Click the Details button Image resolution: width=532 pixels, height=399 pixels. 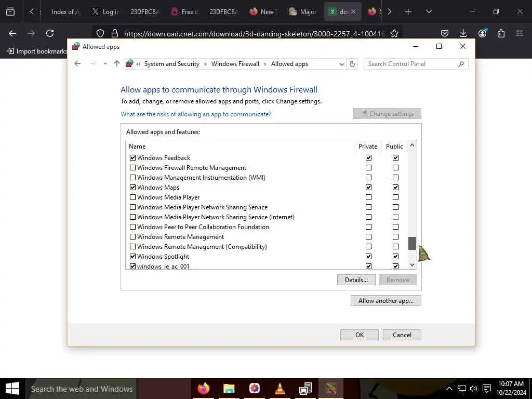pos(356,280)
